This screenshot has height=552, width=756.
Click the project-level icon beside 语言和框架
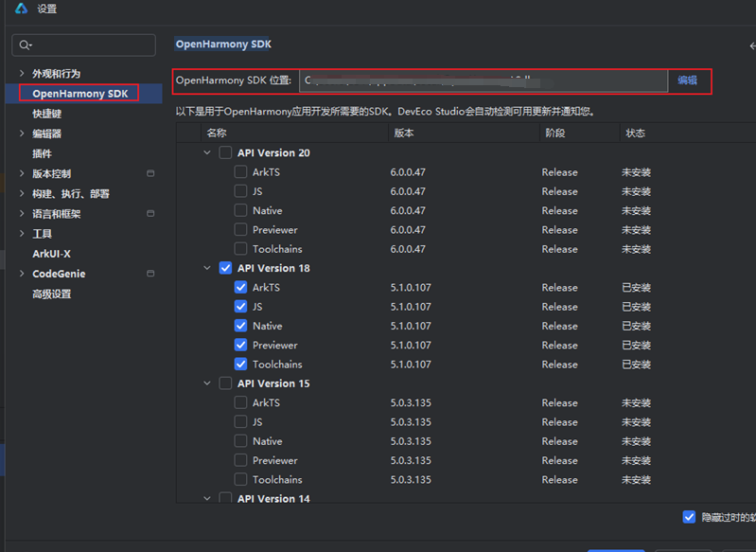pos(150,214)
